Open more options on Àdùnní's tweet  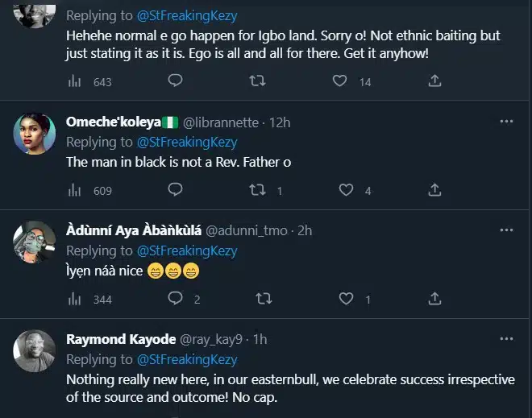506,230
